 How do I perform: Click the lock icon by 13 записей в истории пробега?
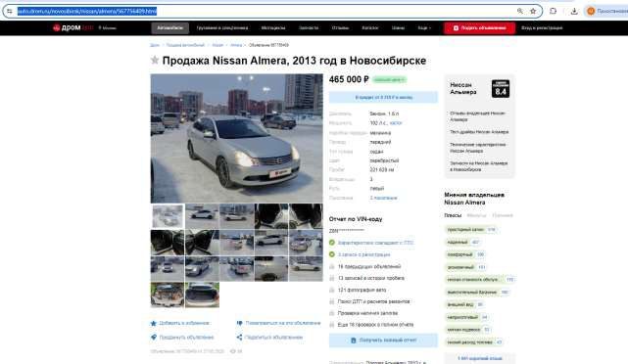[332, 278]
